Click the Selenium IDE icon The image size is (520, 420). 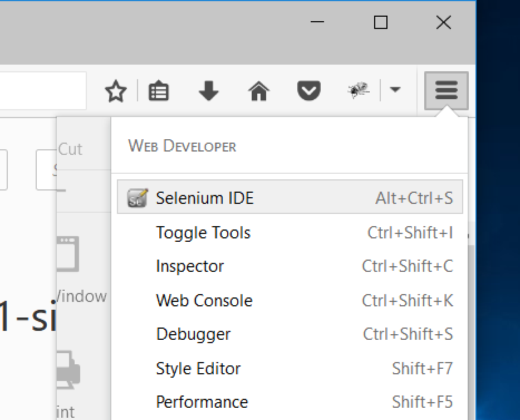pyautogui.click(x=138, y=198)
